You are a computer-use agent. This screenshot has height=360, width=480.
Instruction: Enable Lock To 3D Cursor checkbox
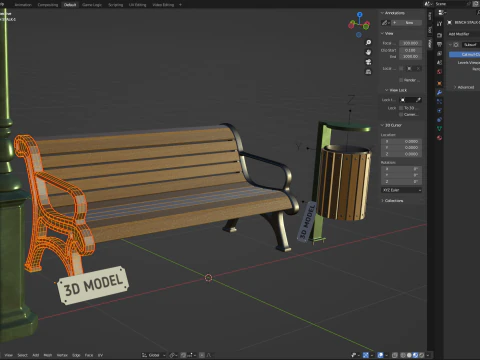(401, 108)
